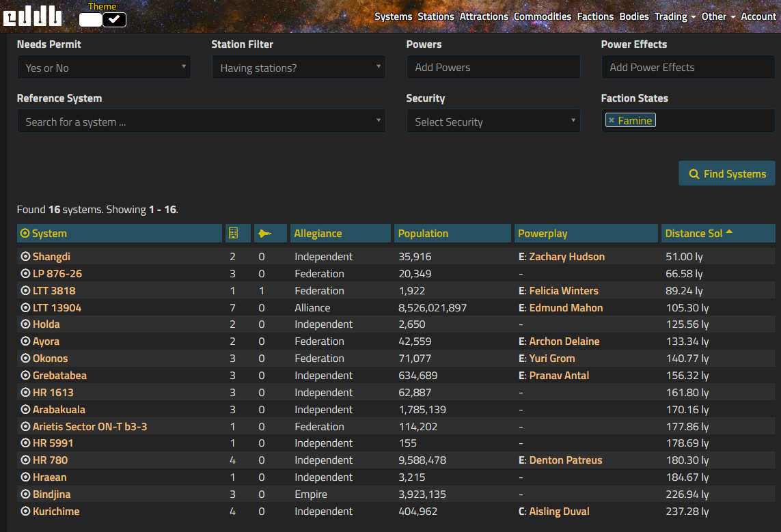Open the Factions menu item
Image resolution: width=781 pixels, height=532 pixels.
pos(595,16)
